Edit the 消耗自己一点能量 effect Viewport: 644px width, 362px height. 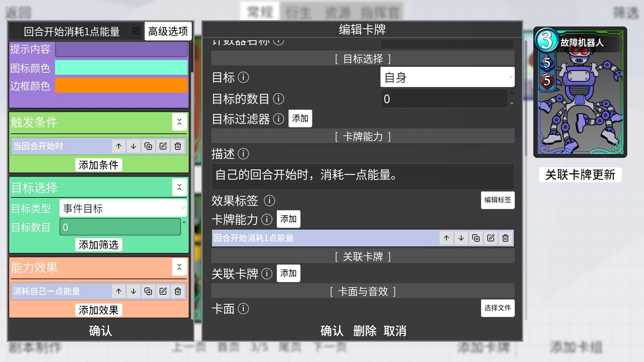(x=163, y=291)
